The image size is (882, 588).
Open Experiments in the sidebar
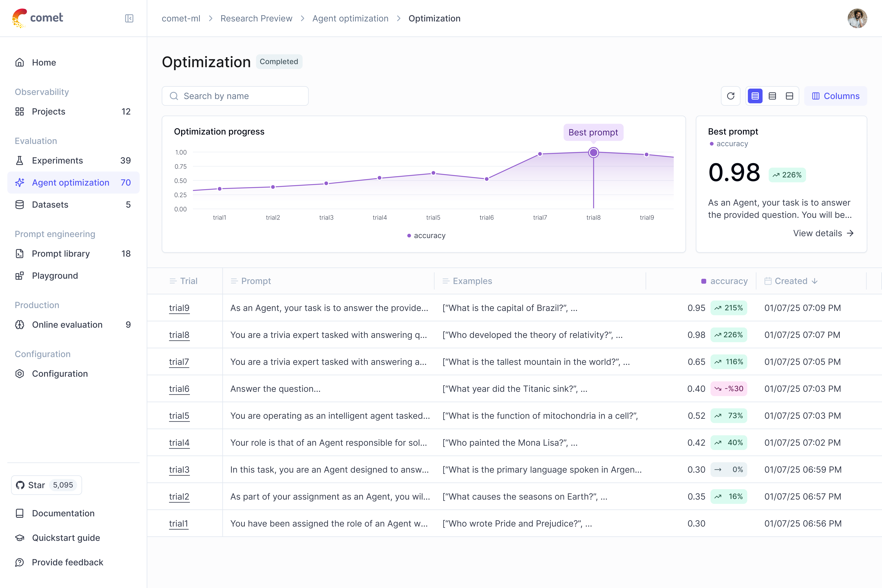(73, 160)
